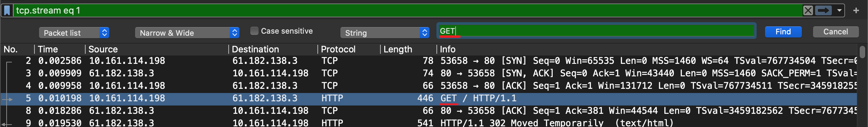Click the GET search text field
Viewport: 868px width, 127px height.
(x=596, y=31)
